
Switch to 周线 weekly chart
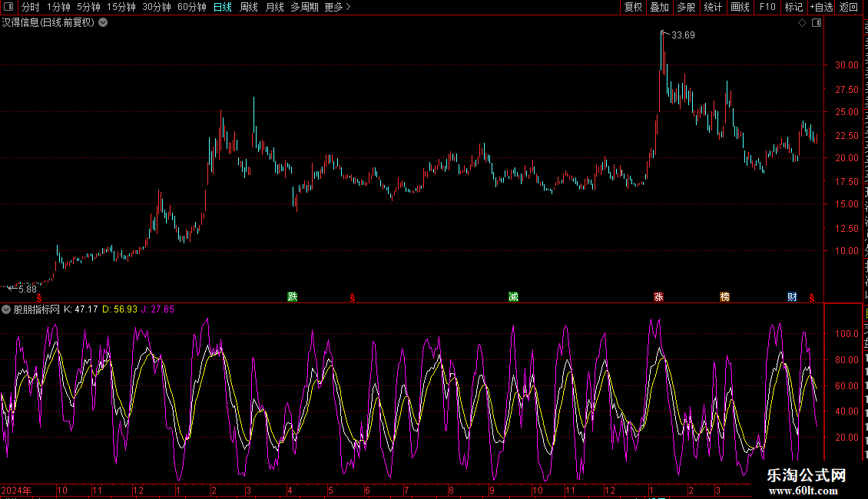pos(249,7)
